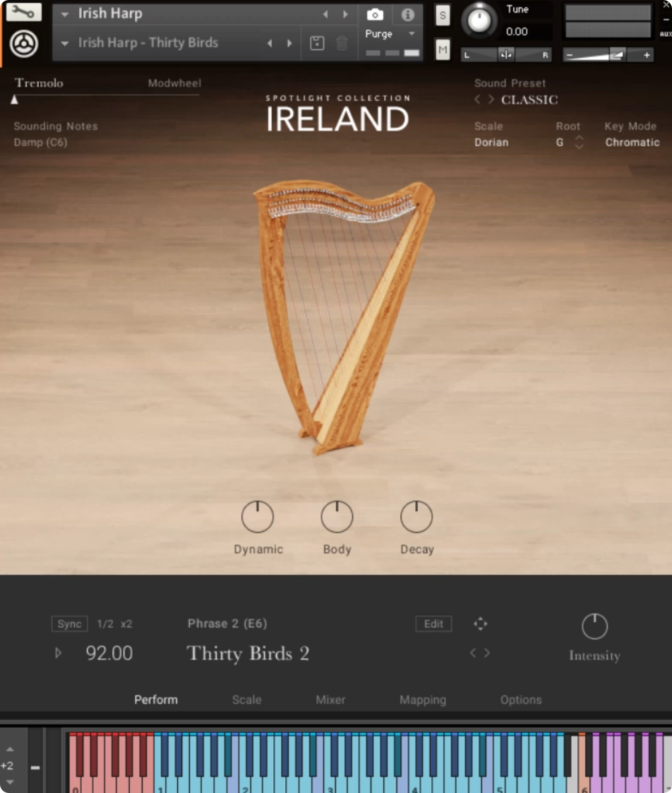Open the Irish Harp instrument dropdown
This screenshot has width=672, height=793.
pyautogui.click(x=65, y=15)
